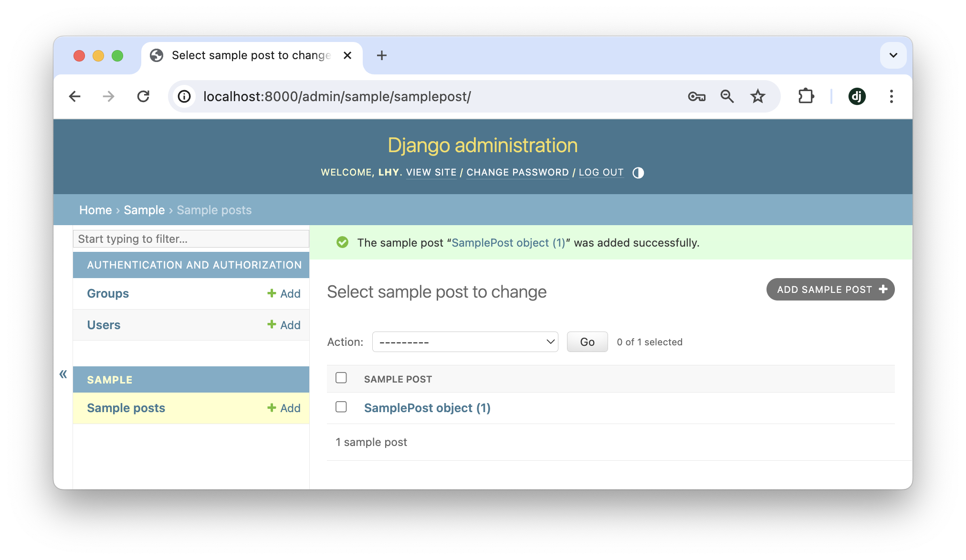Image resolution: width=966 pixels, height=560 pixels.
Task: Open a new browser tab
Action: [381, 55]
